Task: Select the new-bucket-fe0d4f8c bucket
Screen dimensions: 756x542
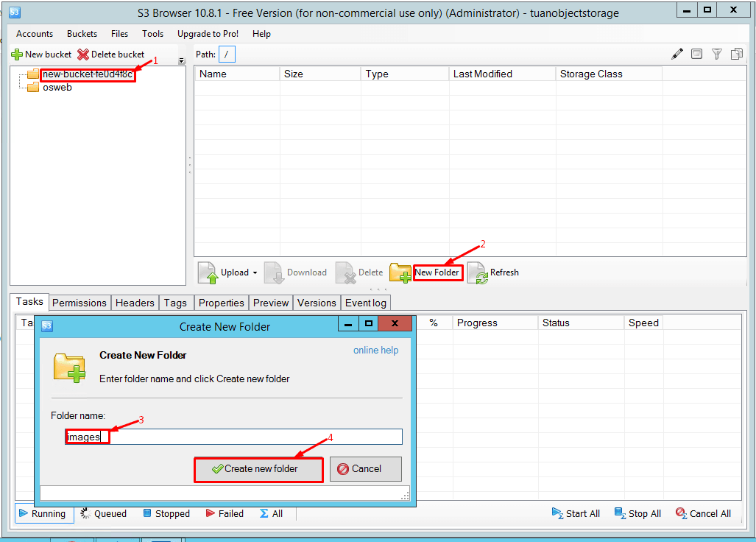Action: 88,74
